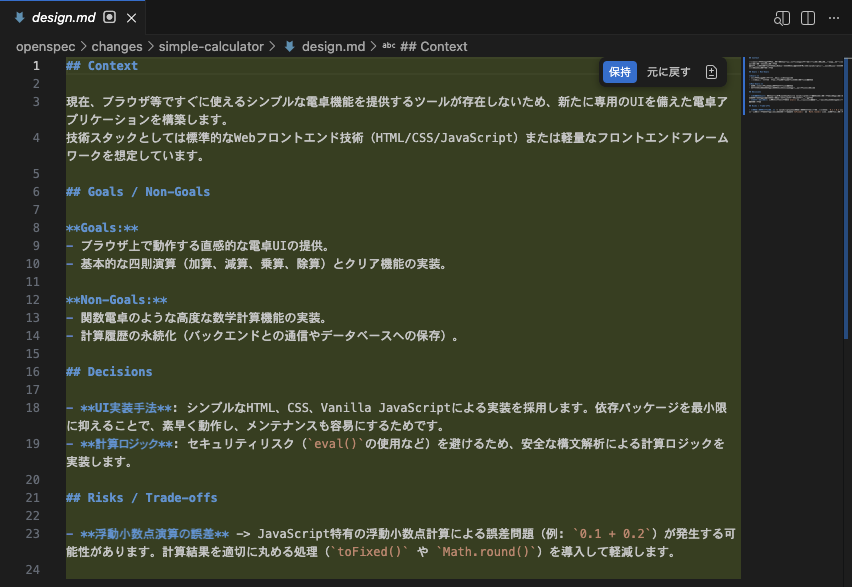Select the design.md editor tab
Image resolution: width=852 pixels, height=587 pixels.
(73, 17)
